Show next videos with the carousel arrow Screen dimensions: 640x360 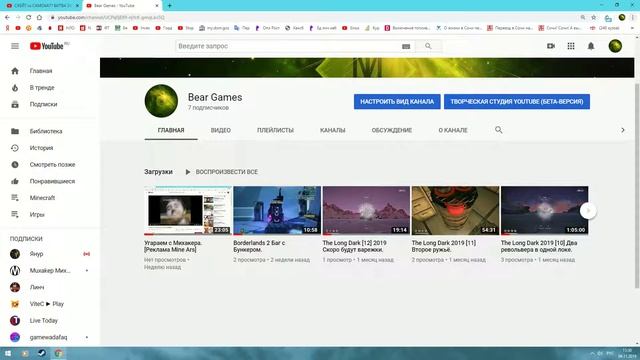588,211
